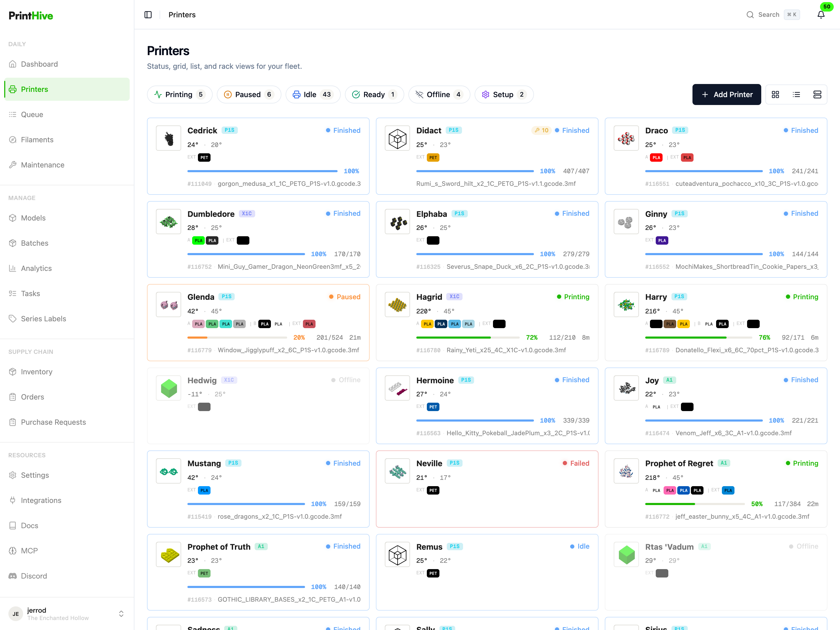Click the Batches box icon
Image resolution: width=840 pixels, height=630 pixels.
coord(13,243)
